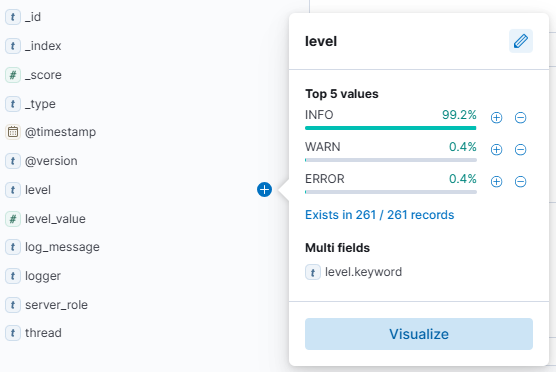556x372 pixels.
Task: Click the level_value number type icon
Action: coord(13,219)
